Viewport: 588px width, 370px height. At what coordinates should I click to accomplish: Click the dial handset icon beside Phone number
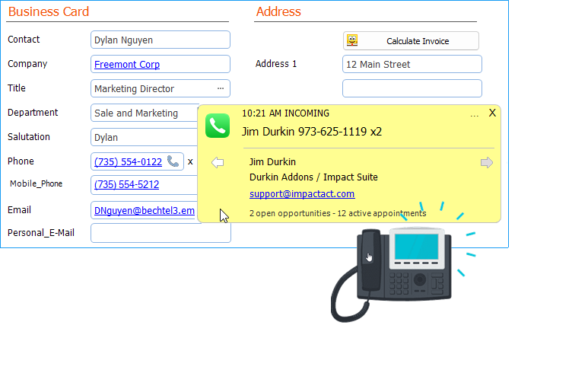click(173, 161)
